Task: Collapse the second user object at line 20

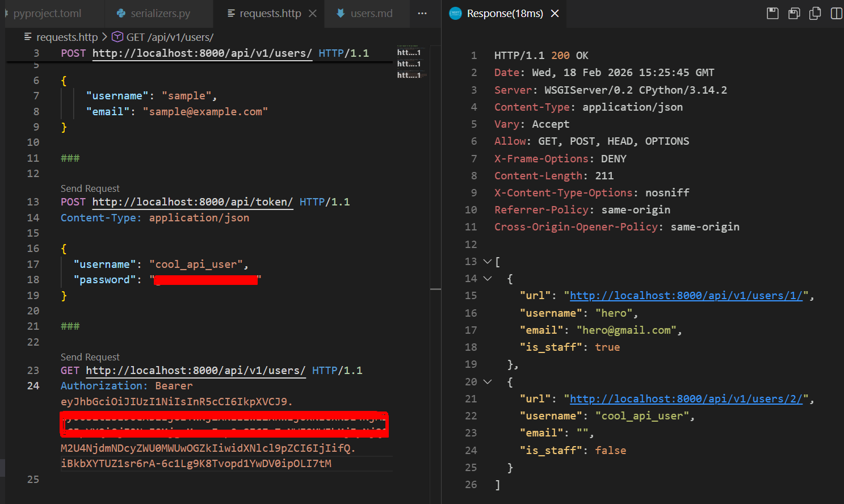Action: click(x=487, y=382)
